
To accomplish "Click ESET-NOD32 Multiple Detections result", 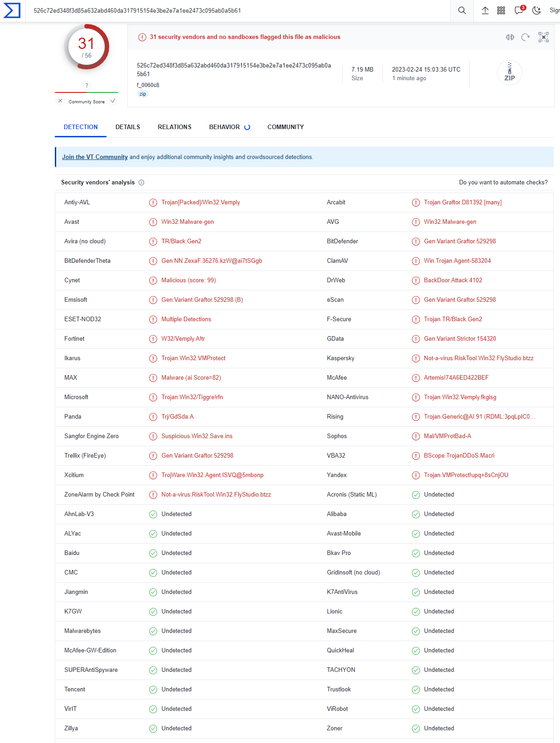I will click(x=186, y=319).
